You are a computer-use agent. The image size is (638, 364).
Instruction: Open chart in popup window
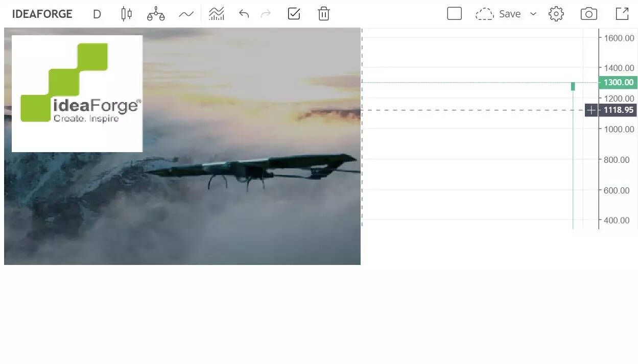click(622, 14)
